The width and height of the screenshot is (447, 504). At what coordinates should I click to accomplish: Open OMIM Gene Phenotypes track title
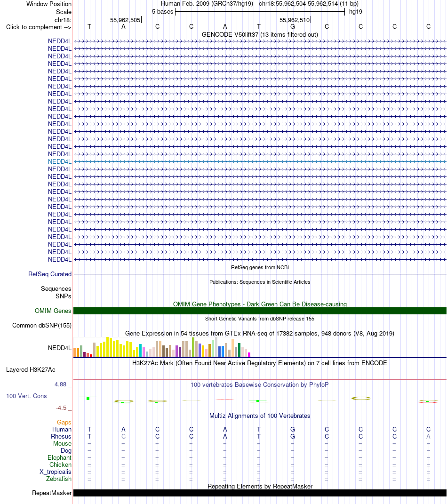[x=260, y=304]
